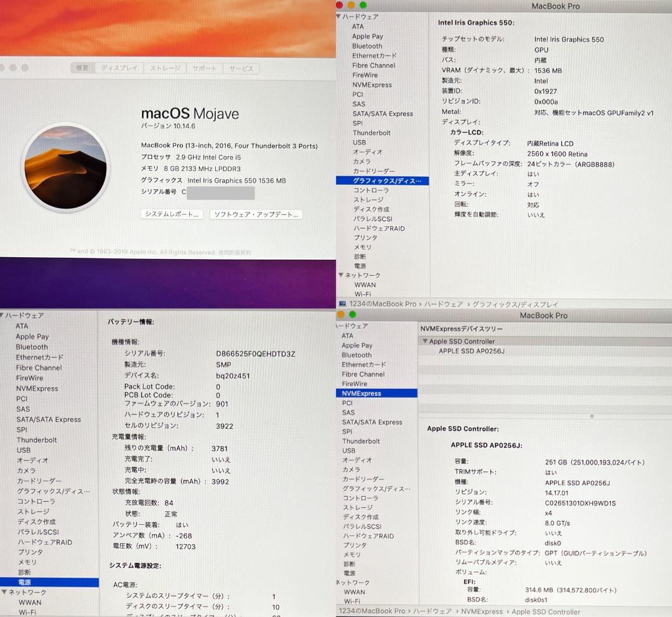Collapse the ネットワーク section

tap(340, 275)
